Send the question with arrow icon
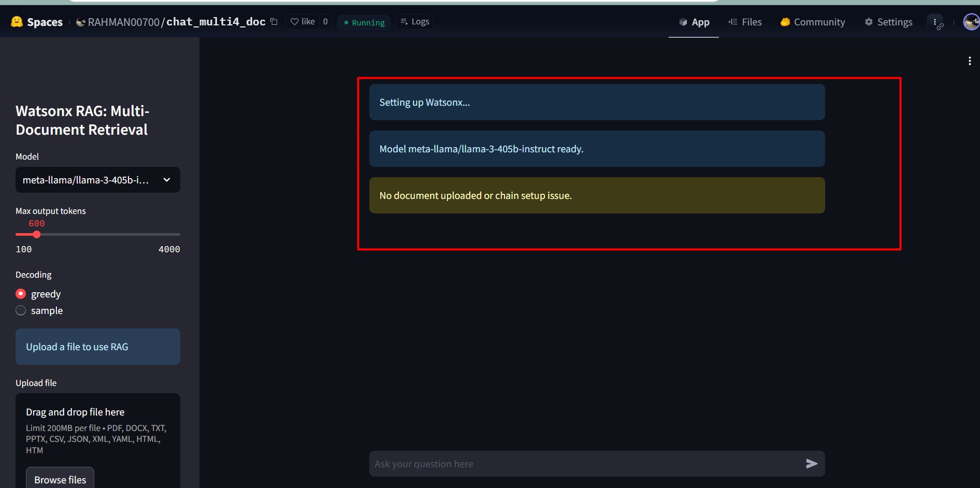The height and width of the screenshot is (488, 980). [x=812, y=464]
